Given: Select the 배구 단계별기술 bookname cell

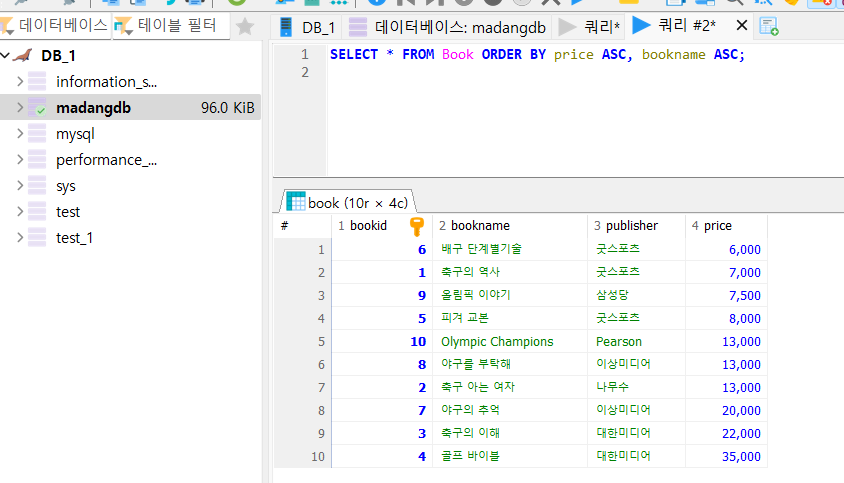Looking at the screenshot, I should 510,249.
